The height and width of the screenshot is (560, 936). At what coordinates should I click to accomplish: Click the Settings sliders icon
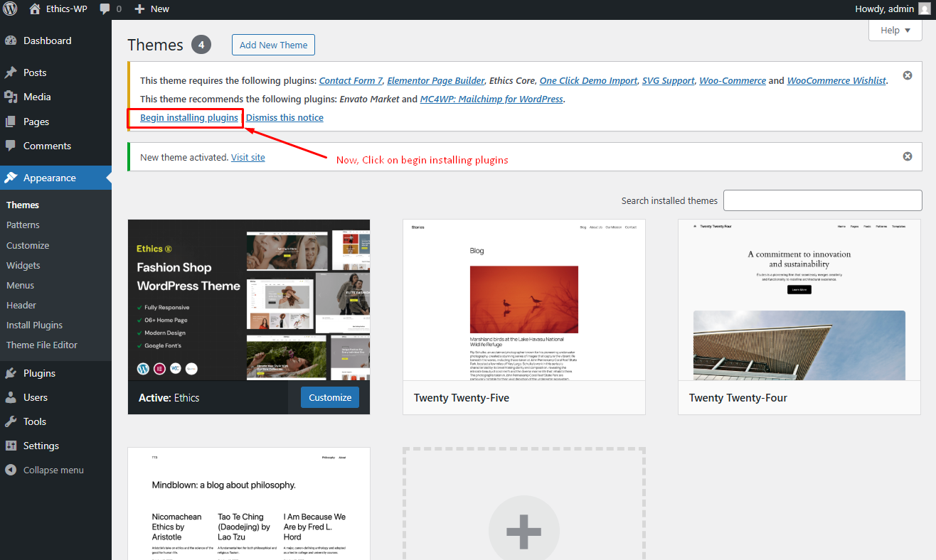11,446
